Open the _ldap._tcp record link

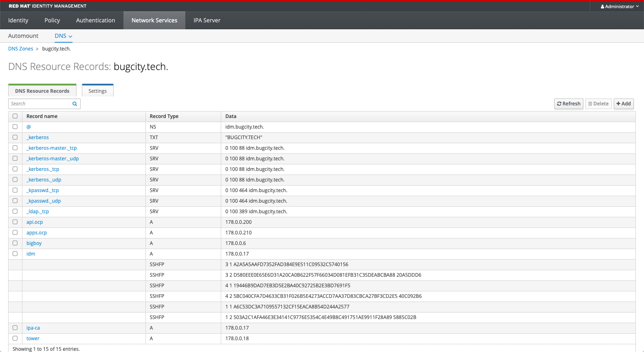click(37, 212)
